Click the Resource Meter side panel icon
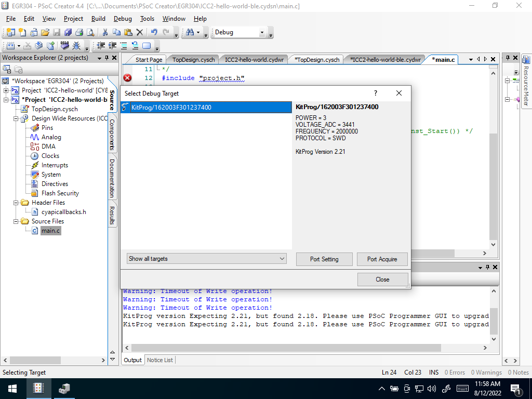This screenshot has height=399, width=532. 526,60
